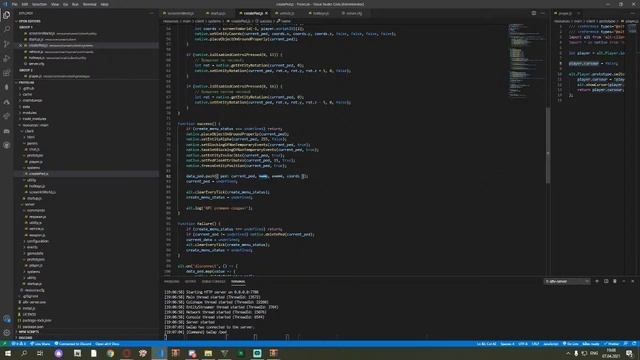The image size is (640, 360).
Task: Change language mode JavaScript in status bar
Action: 551,344
